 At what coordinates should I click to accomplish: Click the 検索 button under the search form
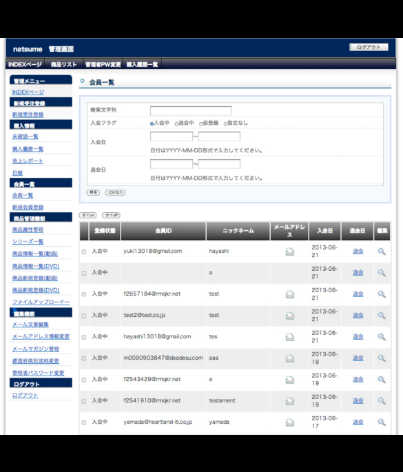[93, 192]
